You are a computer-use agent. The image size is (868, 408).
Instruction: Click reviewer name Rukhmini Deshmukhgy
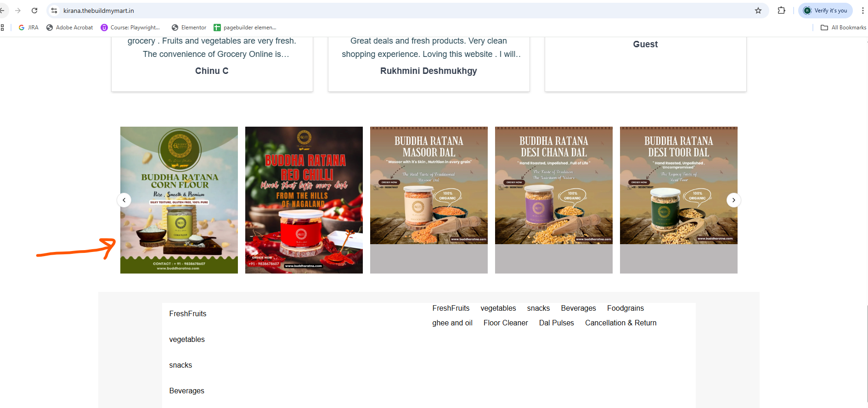click(x=428, y=71)
